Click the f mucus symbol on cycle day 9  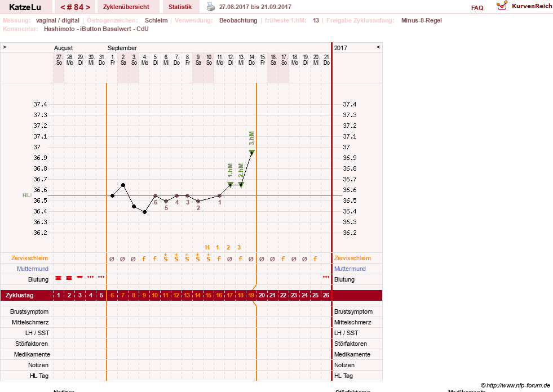(x=144, y=259)
